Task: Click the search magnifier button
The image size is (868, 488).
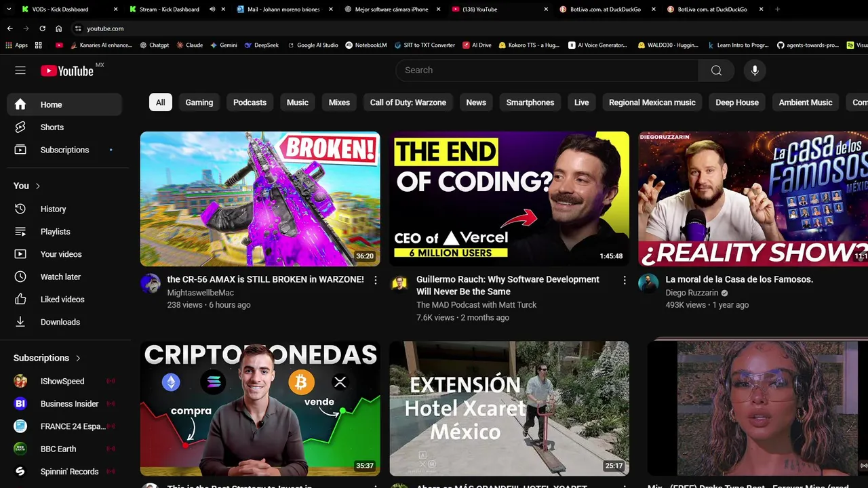Action: click(716, 70)
